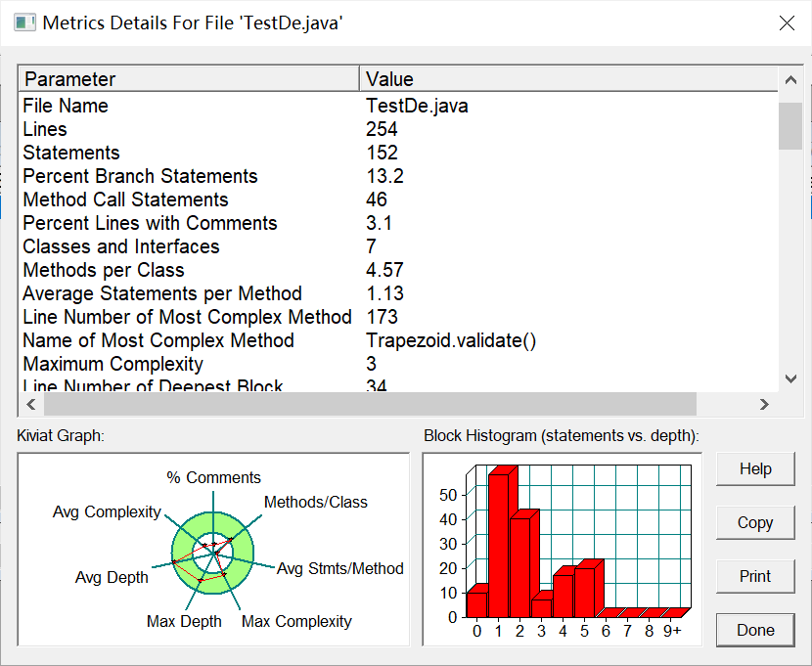
Task: Close the Metrics Details dialog
Action: (787, 23)
